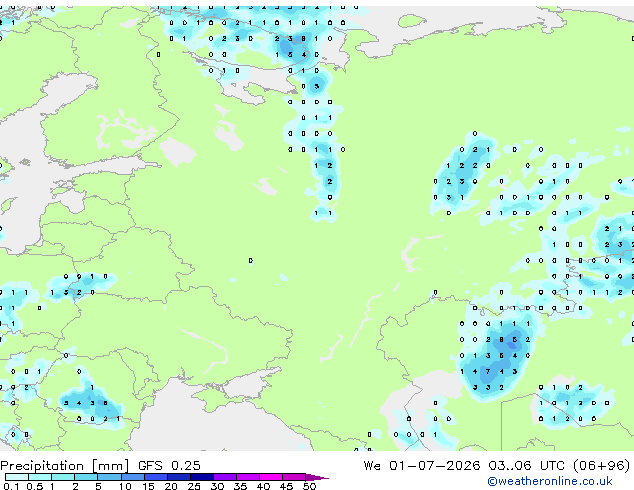Click the 20–25 mm legend swatch

click(x=178, y=477)
